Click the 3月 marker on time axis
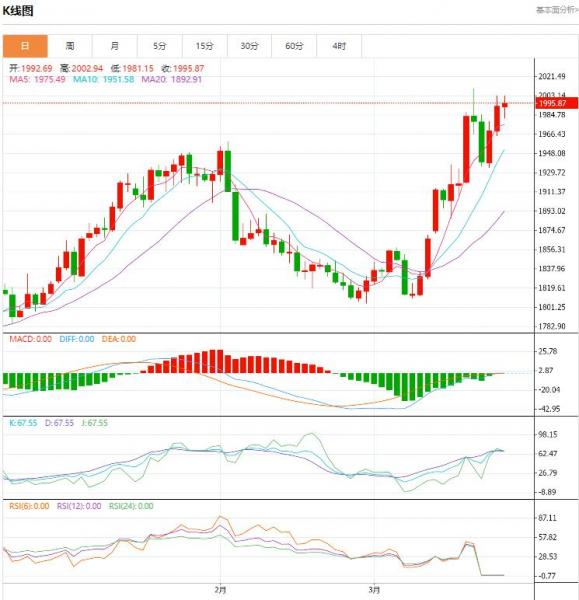Screen dimensions: 579x600 (x=374, y=590)
